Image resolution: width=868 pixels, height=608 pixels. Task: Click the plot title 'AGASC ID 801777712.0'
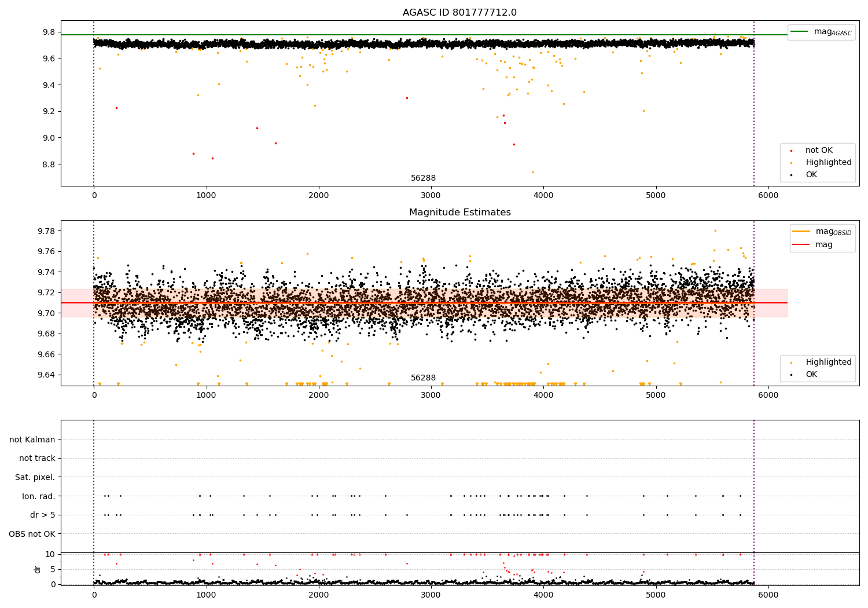click(459, 13)
